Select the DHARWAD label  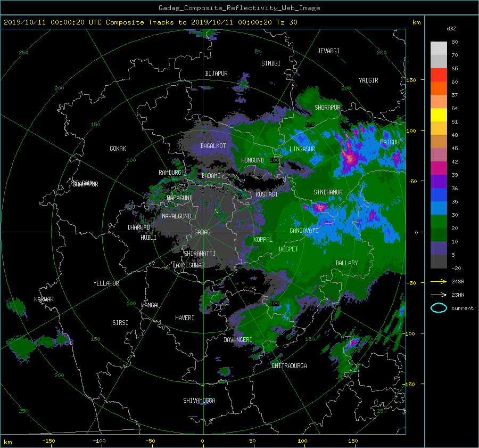point(138,227)
